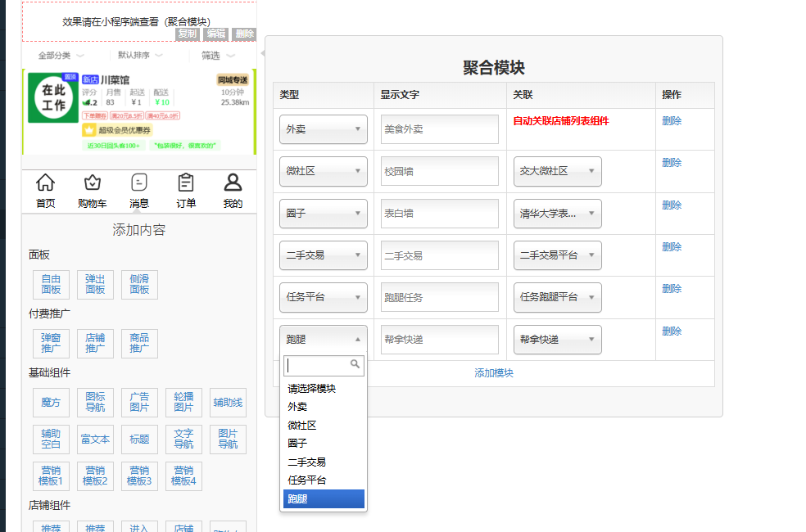
Task: Click the 添加模块 link
Action: coord(494,373)
